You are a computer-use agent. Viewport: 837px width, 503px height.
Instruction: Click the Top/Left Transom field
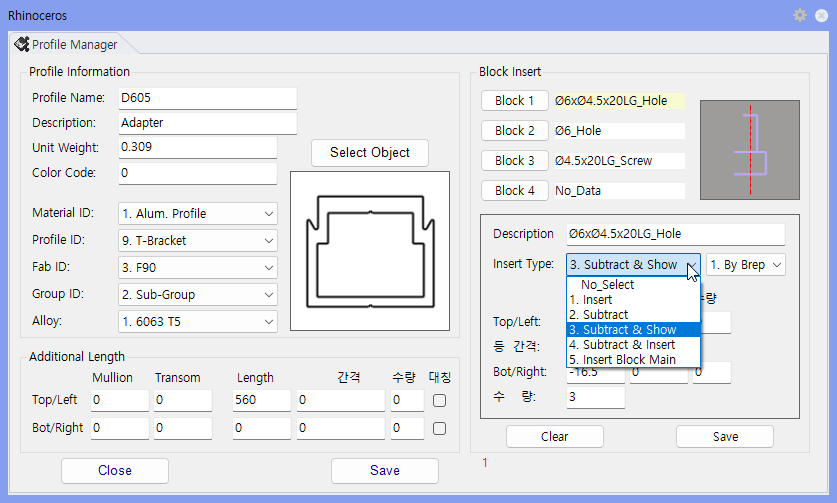point(183,400)
